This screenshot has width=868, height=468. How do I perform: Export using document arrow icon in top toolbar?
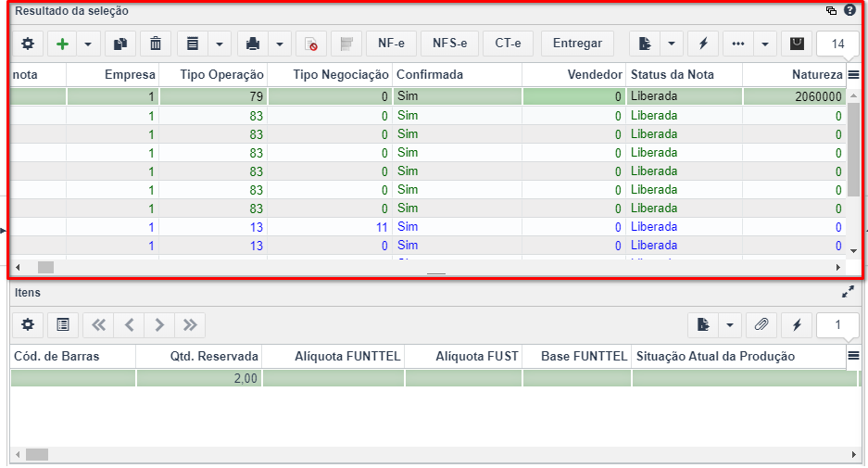[645, 44]
